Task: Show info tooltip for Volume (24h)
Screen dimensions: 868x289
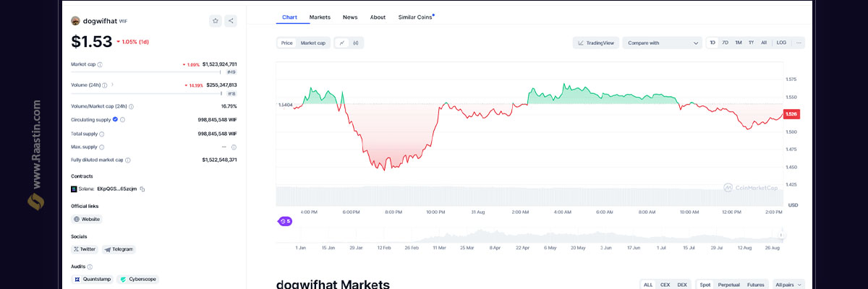Action: (x=105, y=85)
